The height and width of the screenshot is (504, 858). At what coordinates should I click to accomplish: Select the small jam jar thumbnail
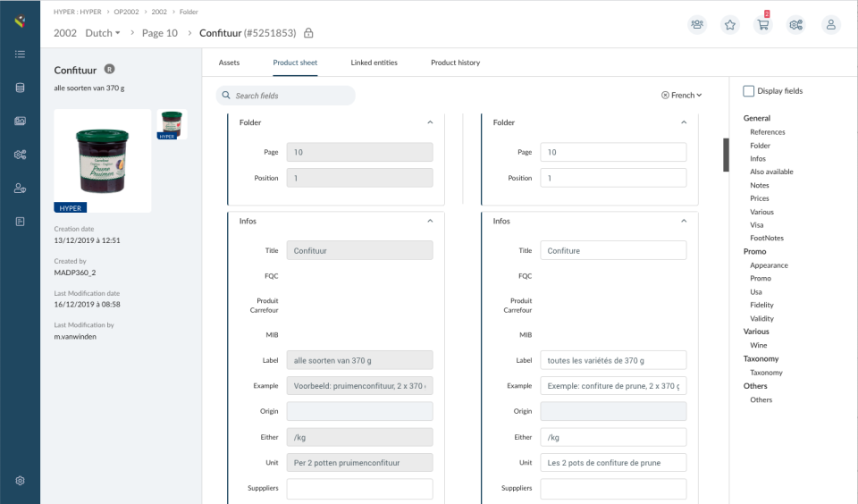tap(172, 124)
